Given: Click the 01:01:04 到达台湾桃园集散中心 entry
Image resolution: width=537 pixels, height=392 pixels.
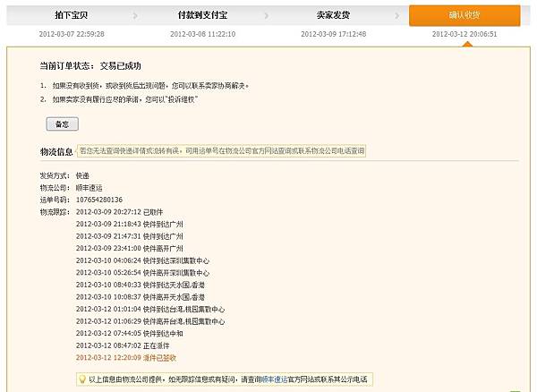Looking at the screenshot, I should point(150,309).
